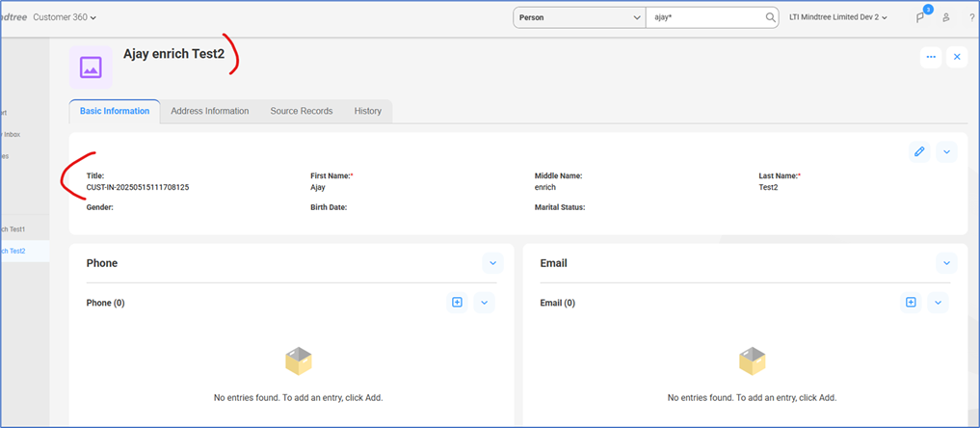Image resolution: width=980 pixels, height=428 pixels.
Task: Click the help question mark icon
Action: [x=970, y=17]
